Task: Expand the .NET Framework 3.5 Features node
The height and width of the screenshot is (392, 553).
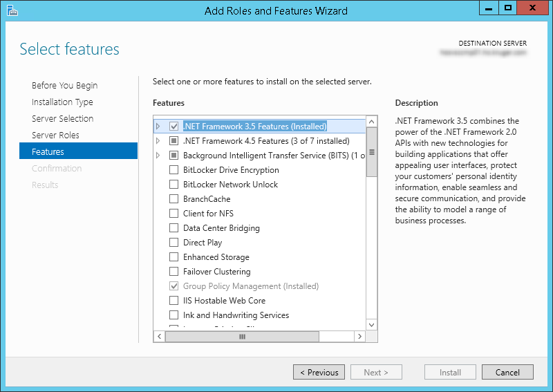Action: [x=158, y=126]
